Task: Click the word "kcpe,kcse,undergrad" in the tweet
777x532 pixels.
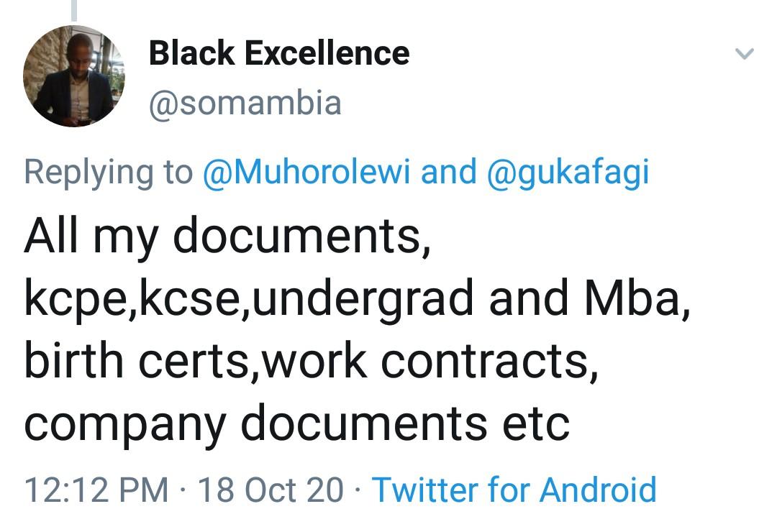Action: pyautogui.click(x=249, y=298)
